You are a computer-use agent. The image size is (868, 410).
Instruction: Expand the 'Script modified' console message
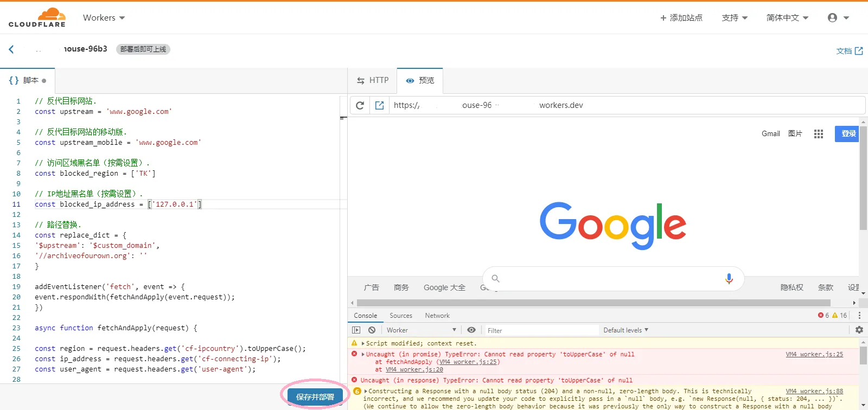pyautogui.click(x=363, y=343)
